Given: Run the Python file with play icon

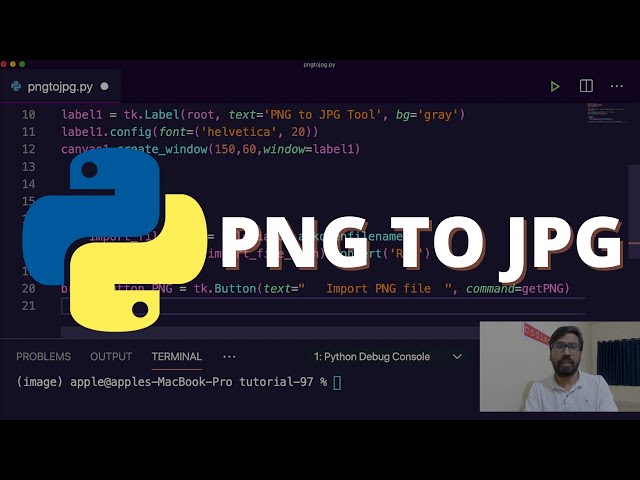Looking at the screenshot, I should click(555, 86).
